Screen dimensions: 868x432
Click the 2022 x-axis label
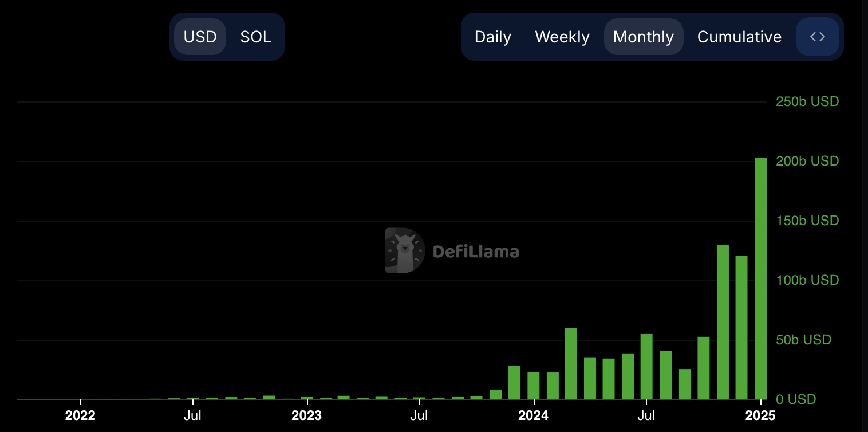80,415
